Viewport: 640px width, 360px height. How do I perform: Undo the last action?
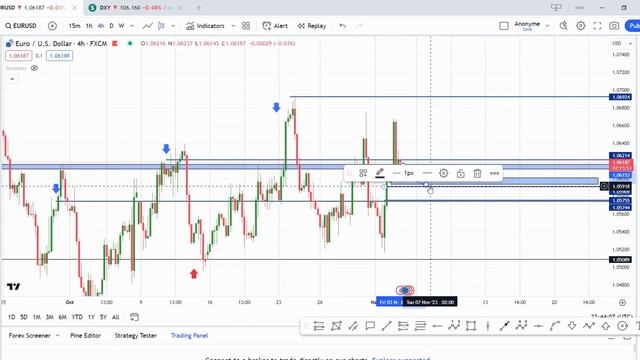[342, 26]
